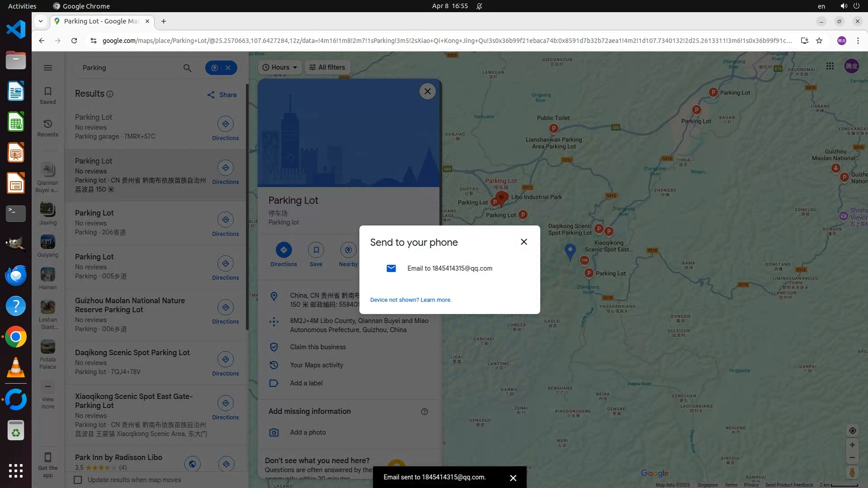Screen dimensions: 868x488
Task: Zoom in on the map
Action: click(x=852, y=445)
